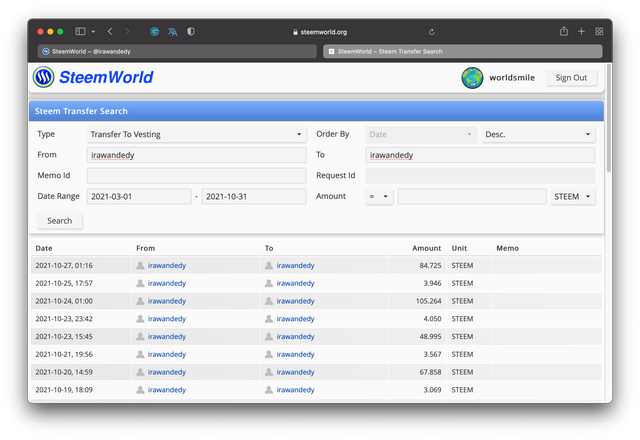
Task: Click the worldsmile username
Action: pos(512,78)
